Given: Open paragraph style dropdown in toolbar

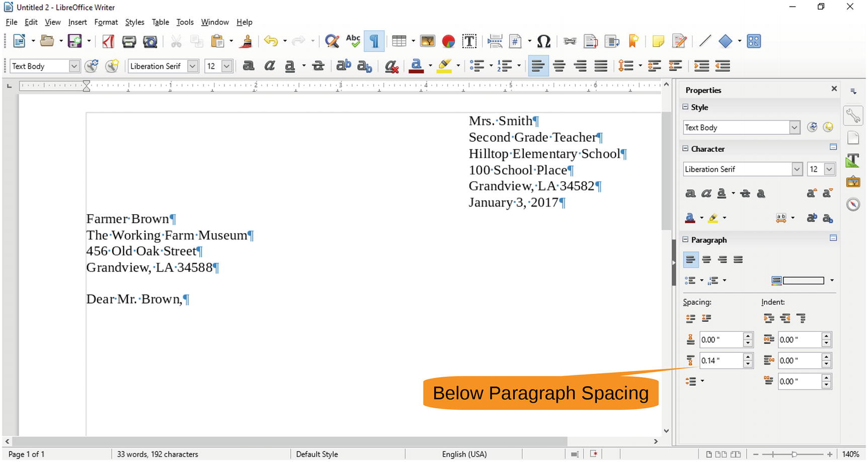Looking at the screenshot, I should click(74, 66).
